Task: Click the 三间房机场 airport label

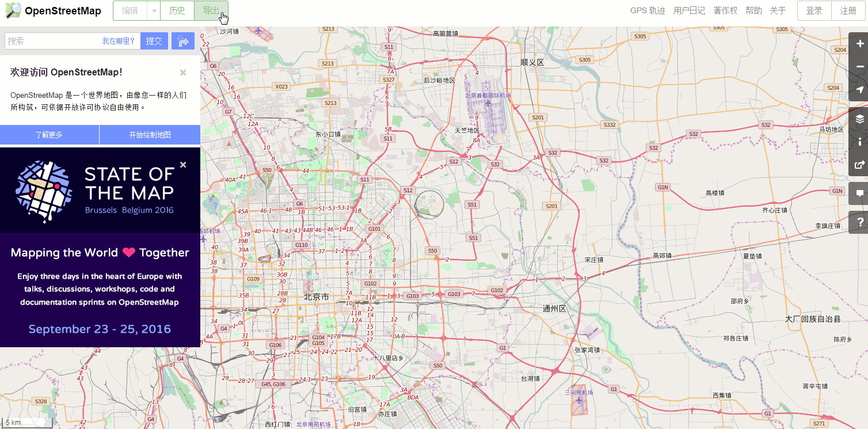Action: [578, 392]
